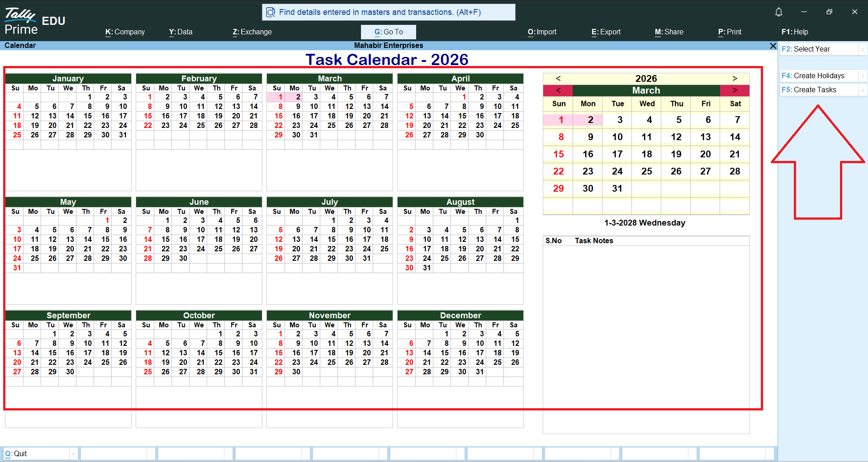Open the O: Import menu
868x462 pixels.
(x=542, y=32)
